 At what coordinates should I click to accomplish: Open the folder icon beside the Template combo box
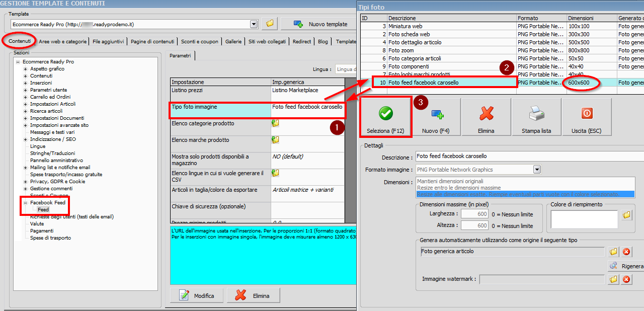(x=270, y=24)
